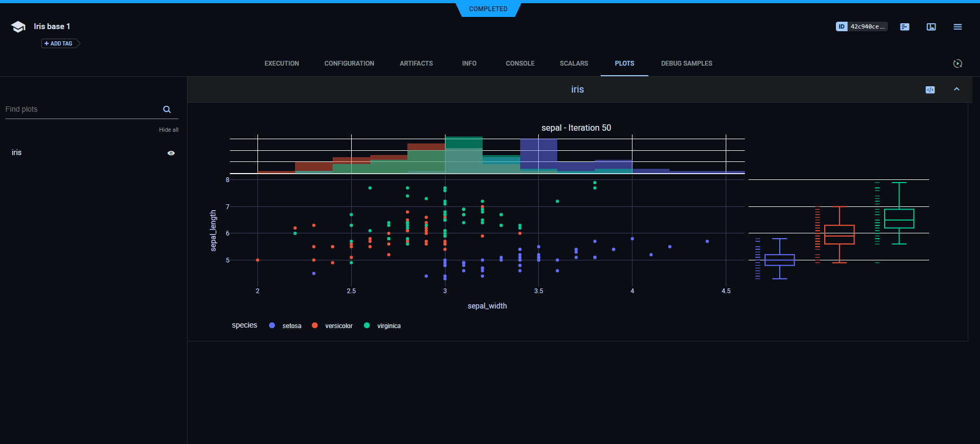The height and width of the screenshot is (444, 980).
Task: Click the green virginica legend color dot
Action: [x=367, y=325]
